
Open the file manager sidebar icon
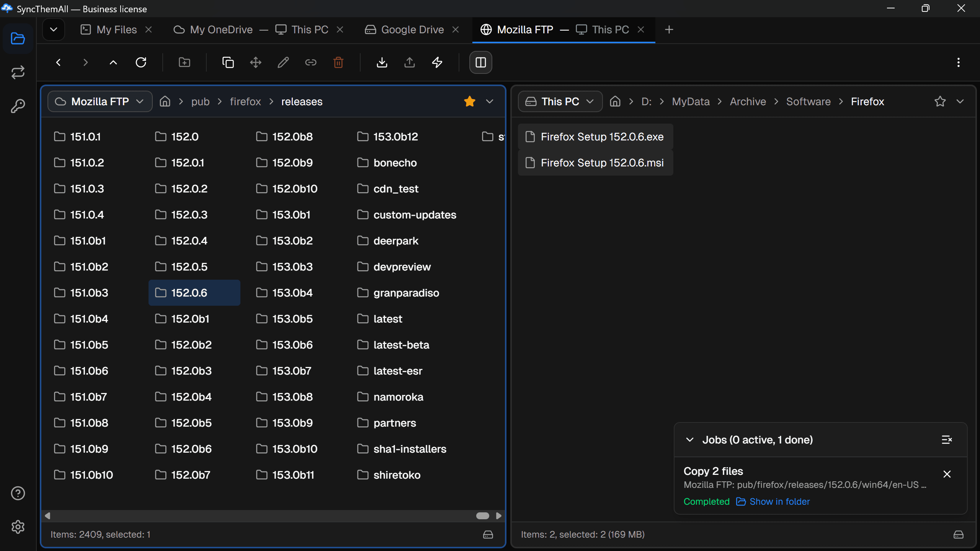[x=18, y=38]
